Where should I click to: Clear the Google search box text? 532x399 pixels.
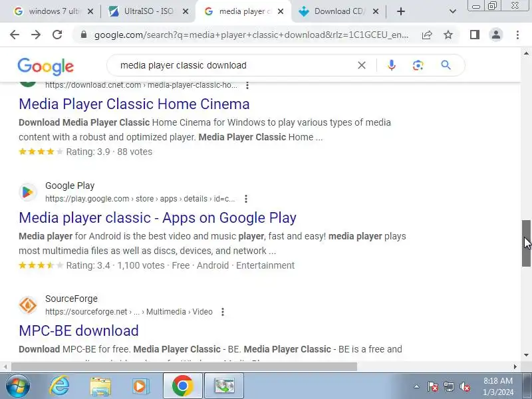(362, 65)
